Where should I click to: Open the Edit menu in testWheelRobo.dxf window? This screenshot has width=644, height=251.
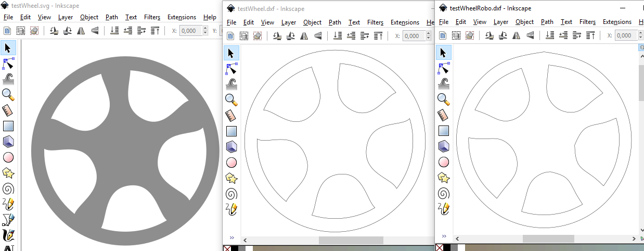[461, 22]
